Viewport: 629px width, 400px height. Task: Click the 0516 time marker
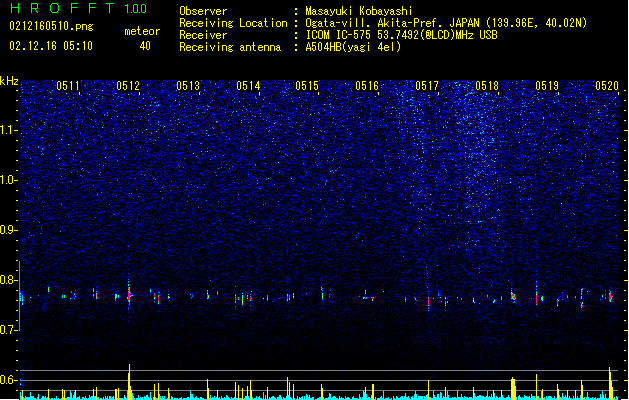pyautogui.click(x=367, y=86)
